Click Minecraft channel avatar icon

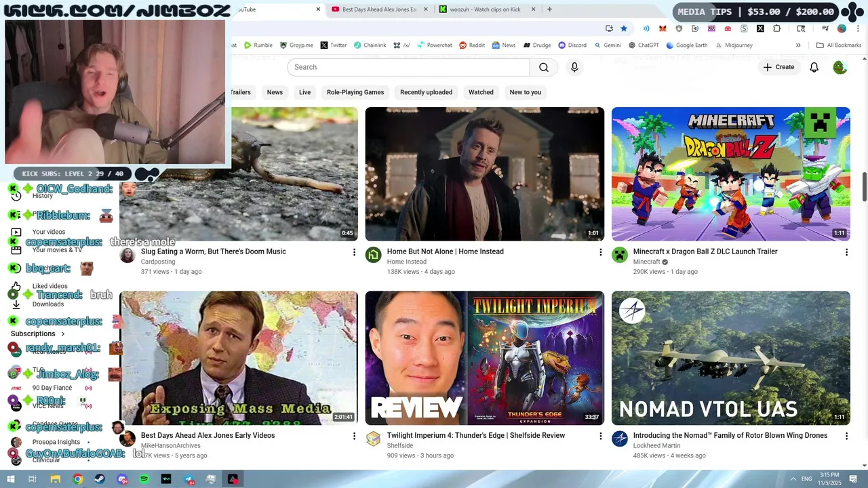point(620,255)
